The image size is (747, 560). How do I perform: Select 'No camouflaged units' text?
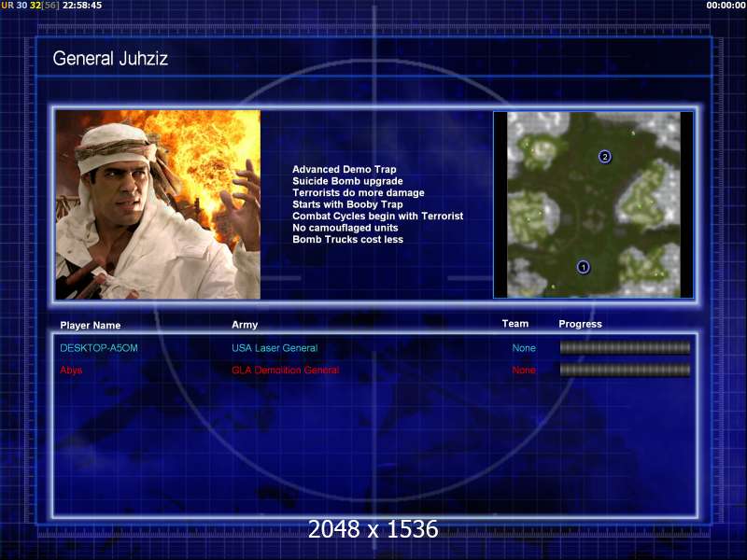click(345, 228)
